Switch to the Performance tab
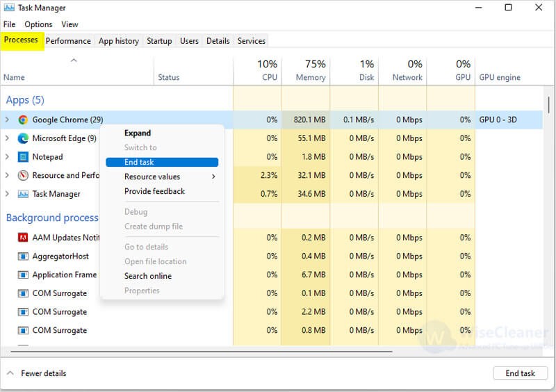Screen dimensions: 556x392 point(68,41)
